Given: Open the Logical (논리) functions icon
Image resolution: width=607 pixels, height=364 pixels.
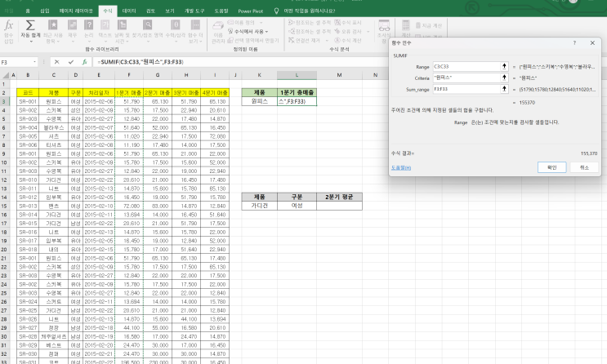Looking at the screenshot, I should click(89, 25).
